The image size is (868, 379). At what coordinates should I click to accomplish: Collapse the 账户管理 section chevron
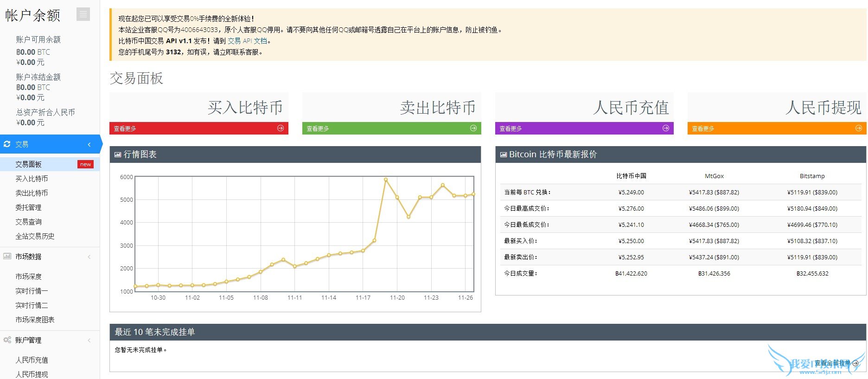[x=89, y=340]
